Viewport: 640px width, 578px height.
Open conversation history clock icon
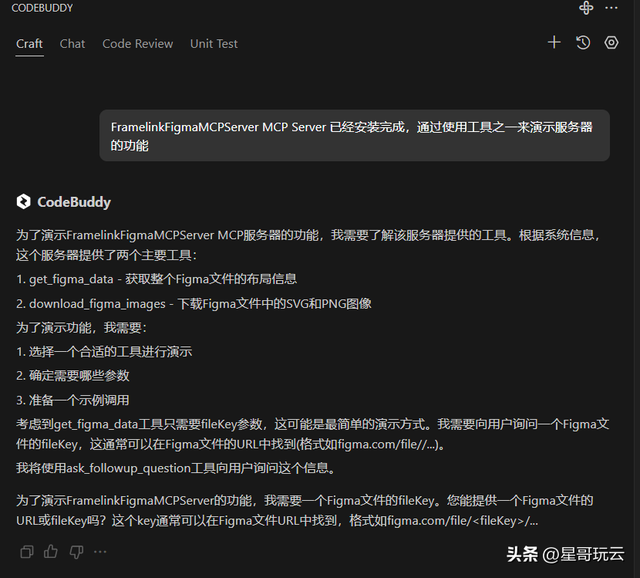583,42
